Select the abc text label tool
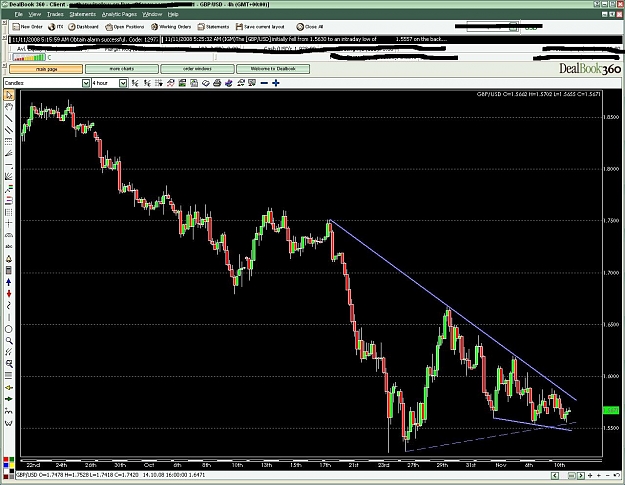 tap(9, 247)
